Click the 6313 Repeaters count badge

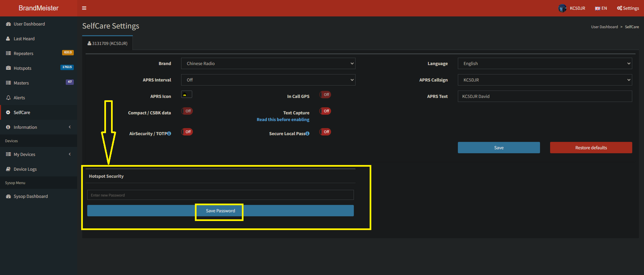pos(68,52)
